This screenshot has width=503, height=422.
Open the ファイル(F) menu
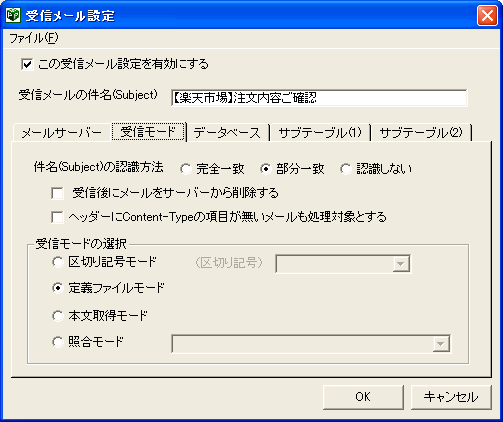pyautogui.click(x=33, y=38)
